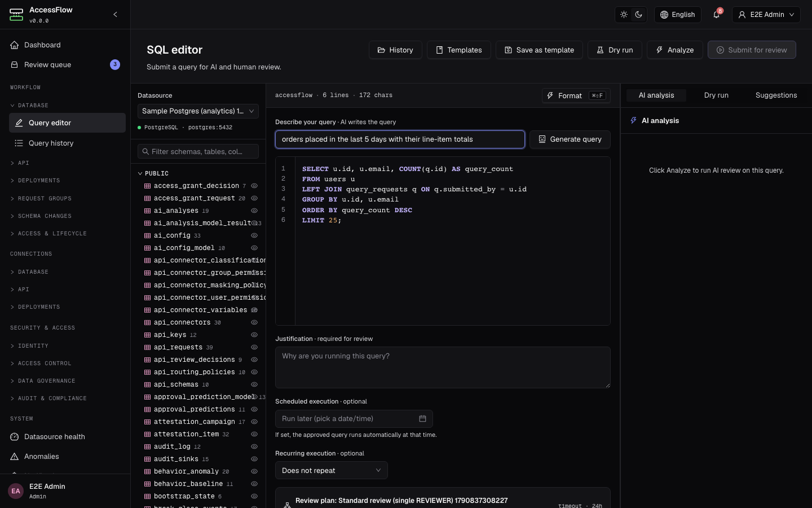Viewport: 812px width, 508px height.
Task: Switch to the Suggestions tab
Action: coord(776,95)
